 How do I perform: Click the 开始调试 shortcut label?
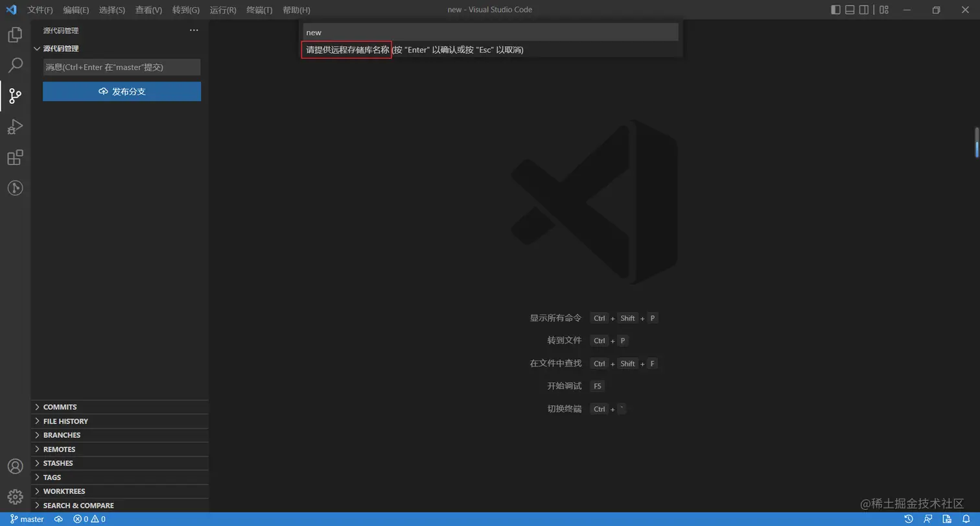point(564,386)
